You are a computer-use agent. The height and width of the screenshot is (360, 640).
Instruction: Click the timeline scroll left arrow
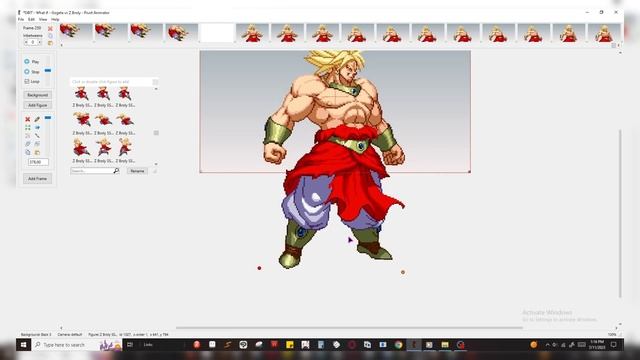click(x=62, y=45)
